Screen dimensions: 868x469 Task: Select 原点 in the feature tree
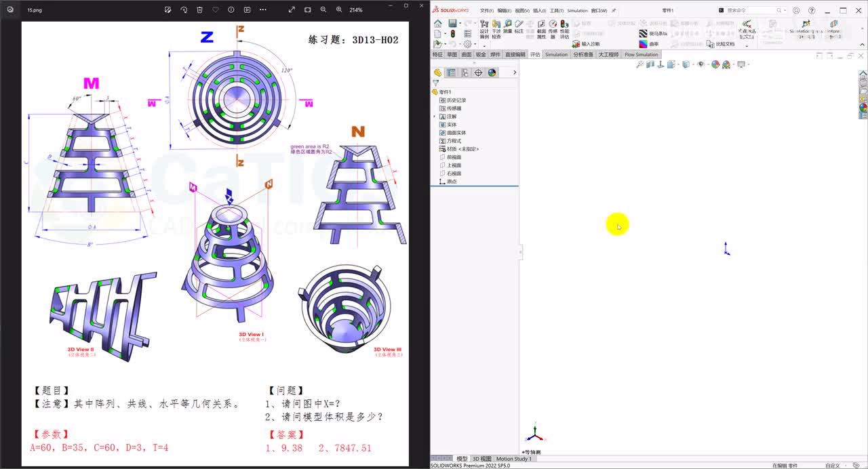point(448,182)
